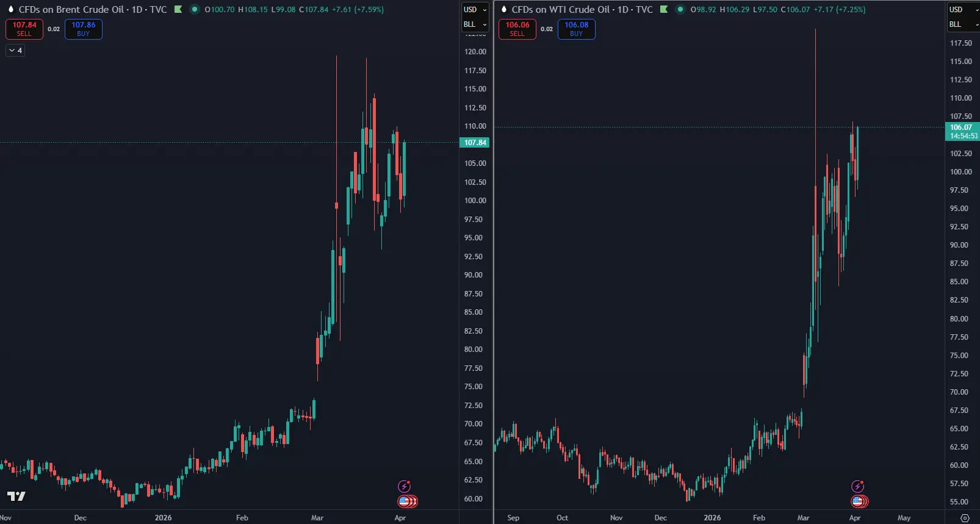980x524 pixels.
Task: Click the green flag icon on WTI chart
Action: 664,9
